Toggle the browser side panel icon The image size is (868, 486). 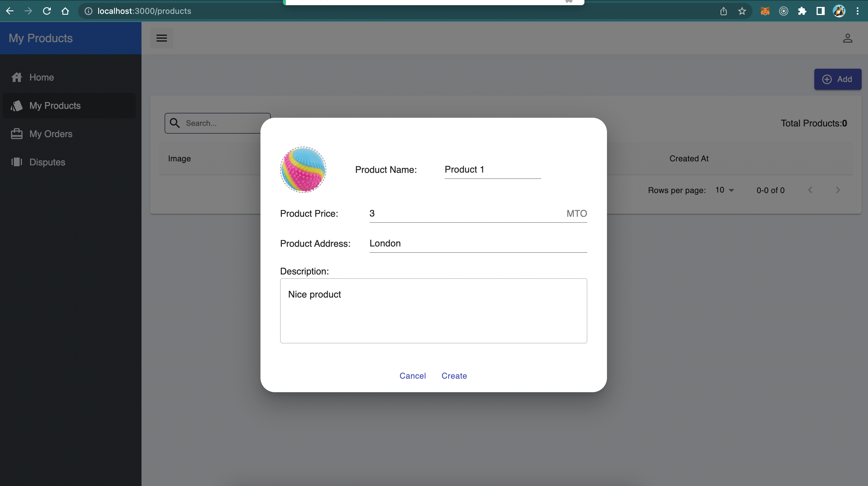(820, 11)
